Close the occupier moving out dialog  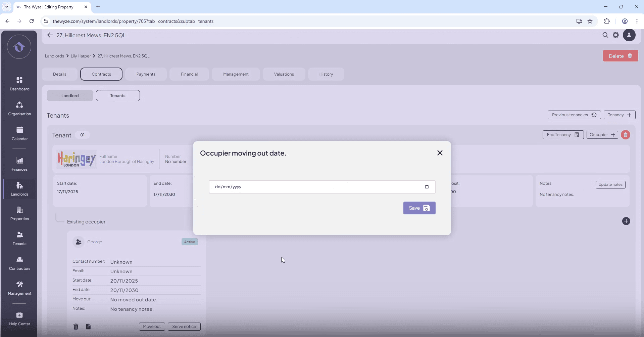[x=440, y=153]
